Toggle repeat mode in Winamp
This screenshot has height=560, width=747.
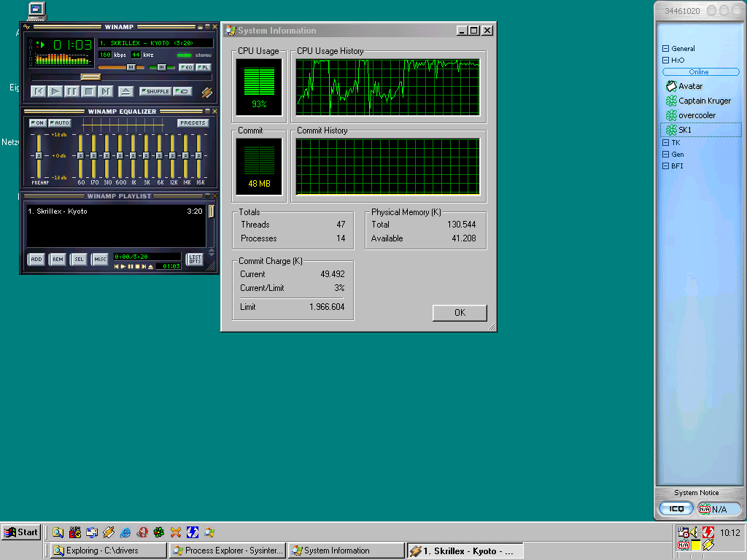click(x=183, y=91)
